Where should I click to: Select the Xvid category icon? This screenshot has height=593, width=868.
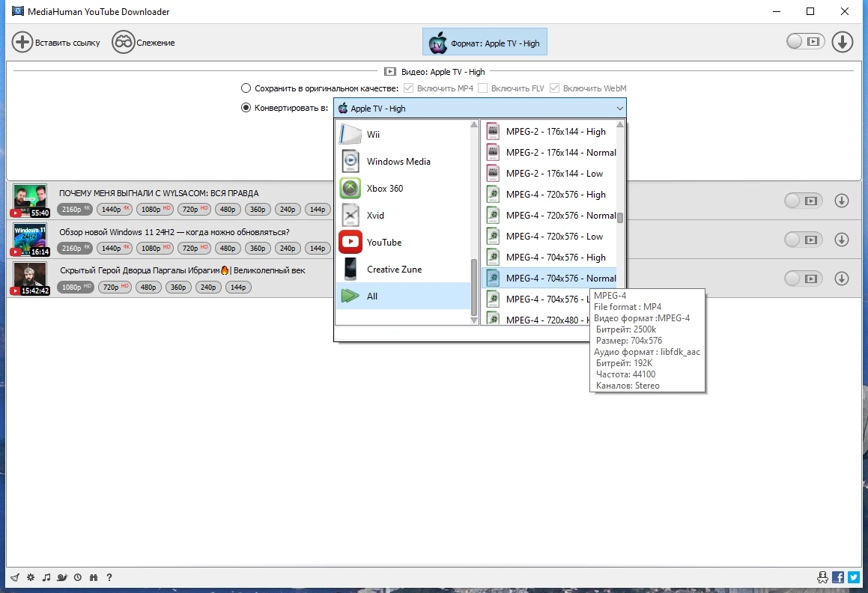click(x=350, y=216)
